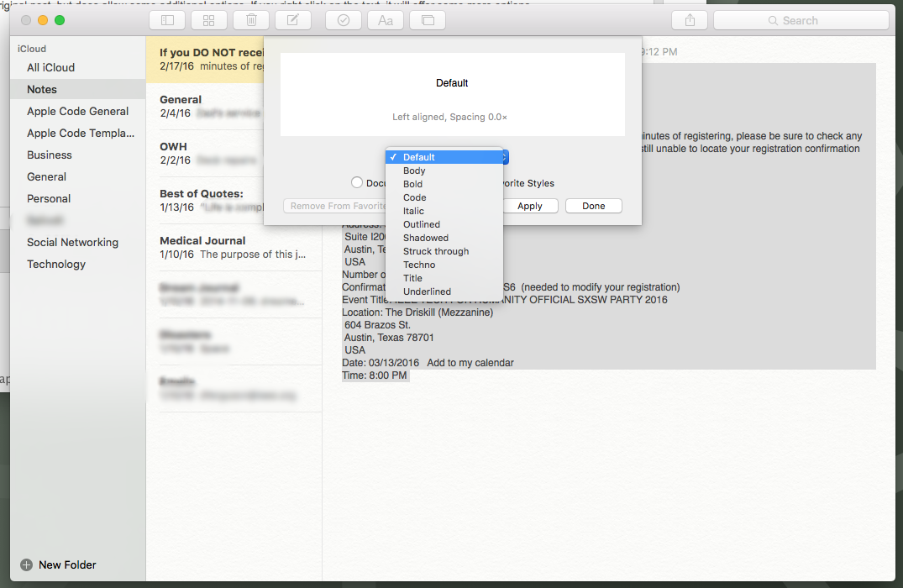
Task: Open the OWH note
Action: coord(205,153)
